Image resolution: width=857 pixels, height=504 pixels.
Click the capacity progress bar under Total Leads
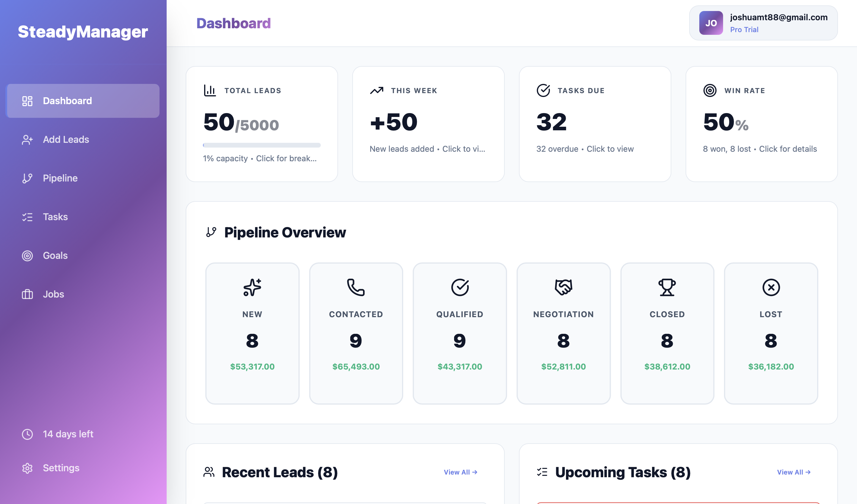click(261, 145)
